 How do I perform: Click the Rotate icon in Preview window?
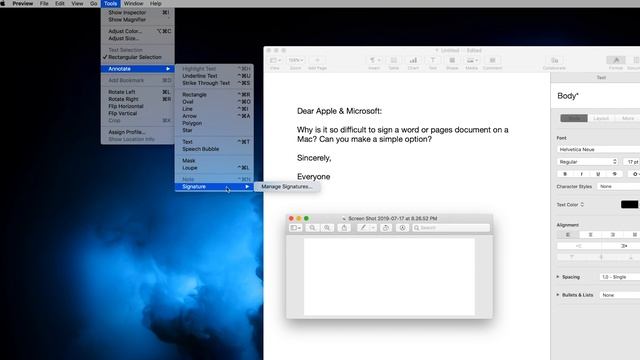(x=386, y=228)
